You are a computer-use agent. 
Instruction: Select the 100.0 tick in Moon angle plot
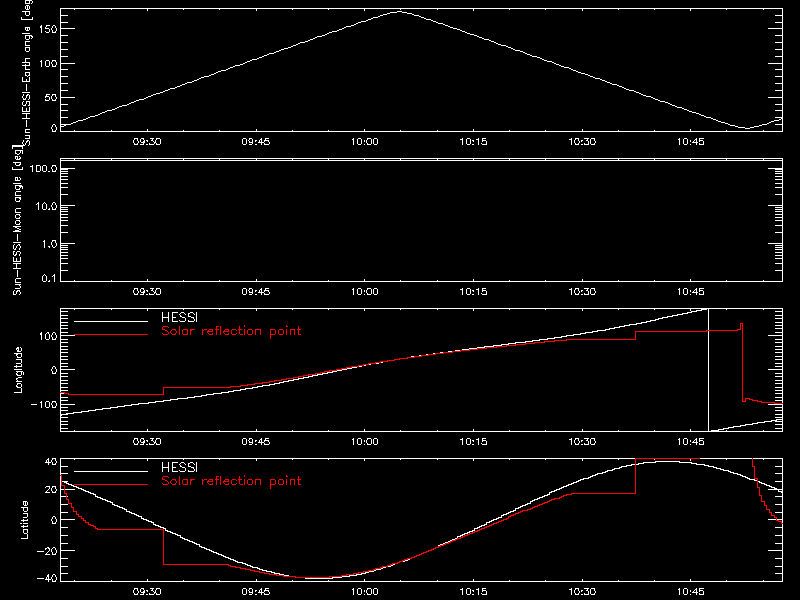[x=43, y=168]
